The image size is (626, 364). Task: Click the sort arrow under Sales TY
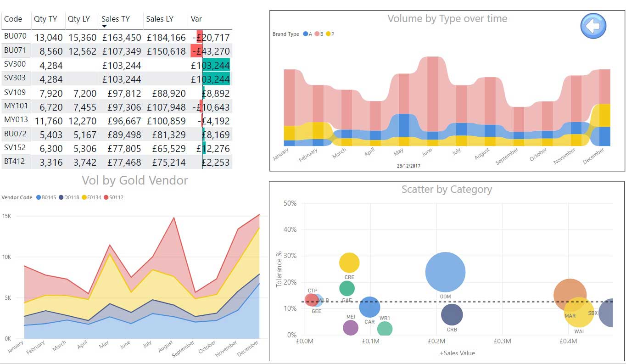pyautogui.click(x=104, y=26)
